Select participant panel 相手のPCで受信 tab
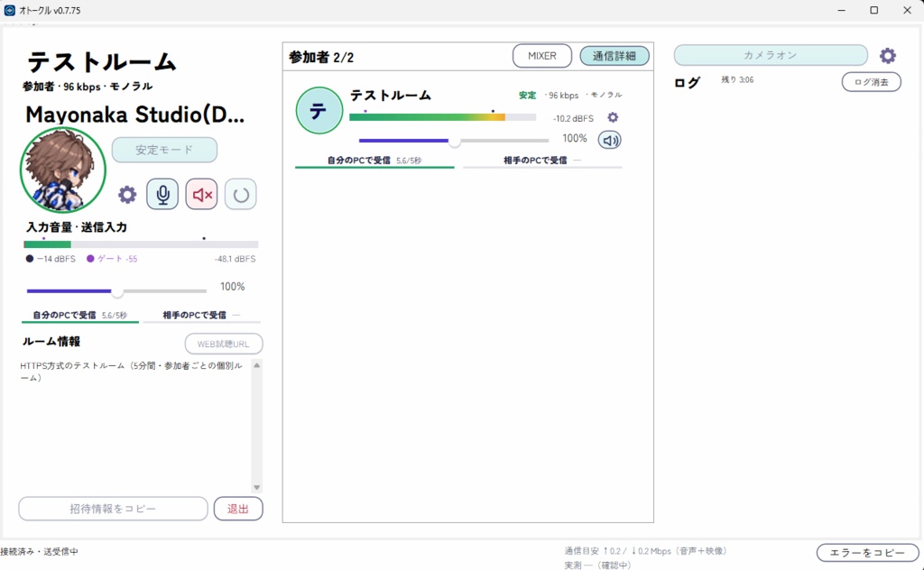This screenshot has width=924, height=570. click(542, 161)
